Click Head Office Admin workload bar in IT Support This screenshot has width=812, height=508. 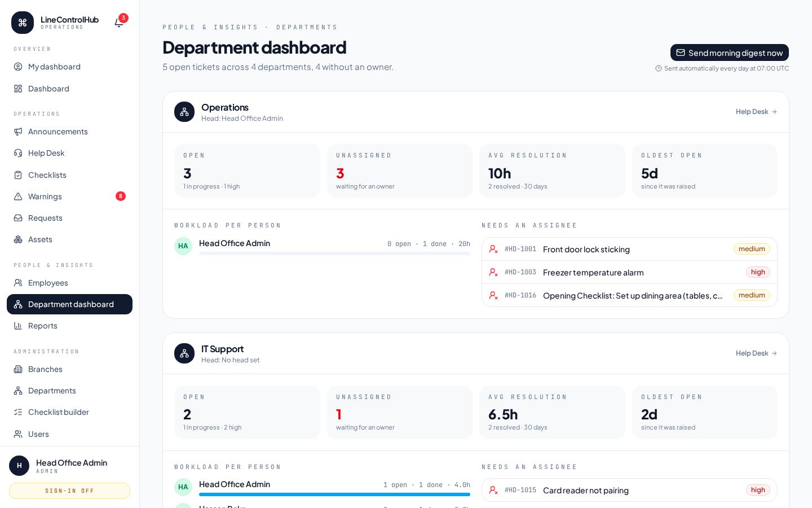coord(334,494)
